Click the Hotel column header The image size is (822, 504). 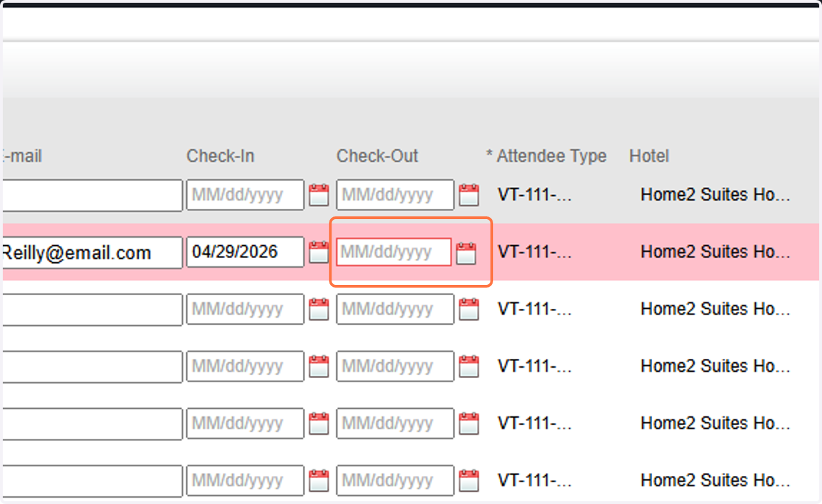point(649,156)
